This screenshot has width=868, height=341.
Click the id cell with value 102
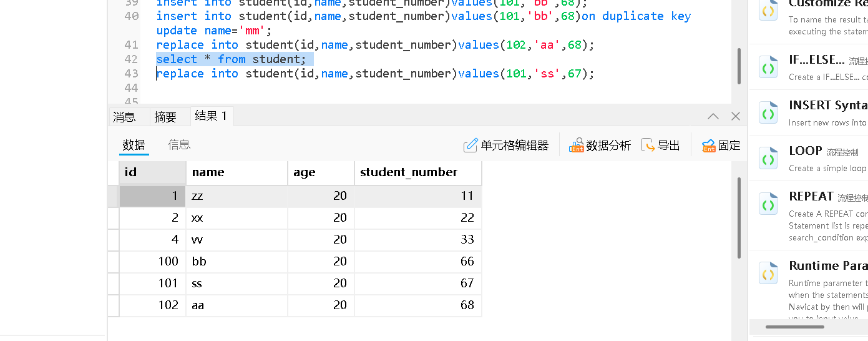tap(152, 305)
